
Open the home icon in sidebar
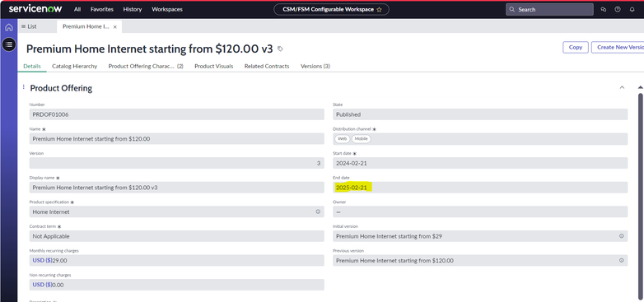[x=9, y=27]
